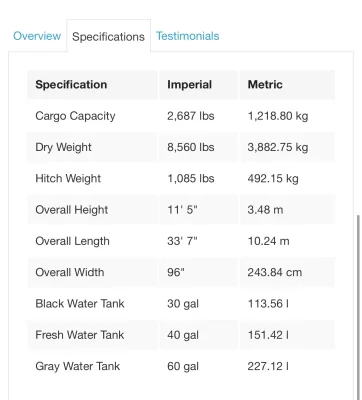Click the vertical scrollbar thumb
Screen dimensions: 362x400
[359, 307]
